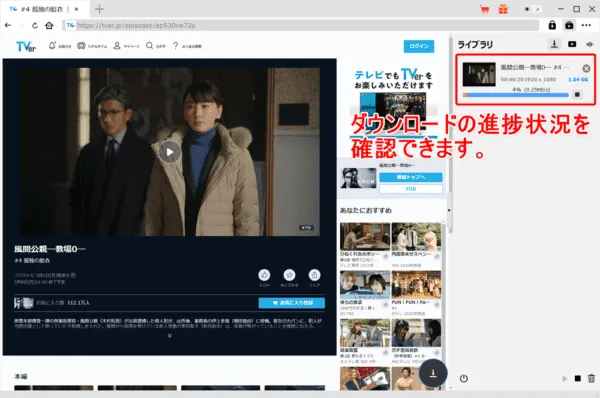Close the #4 episode browser tab
The height and width of the screenshot is (398, 600).
click(77, 9)
